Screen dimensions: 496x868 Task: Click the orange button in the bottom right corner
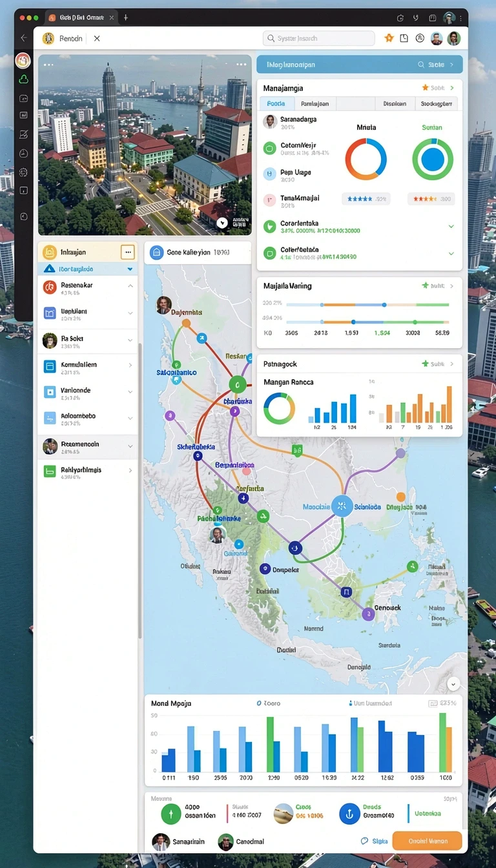click(427, 841)
